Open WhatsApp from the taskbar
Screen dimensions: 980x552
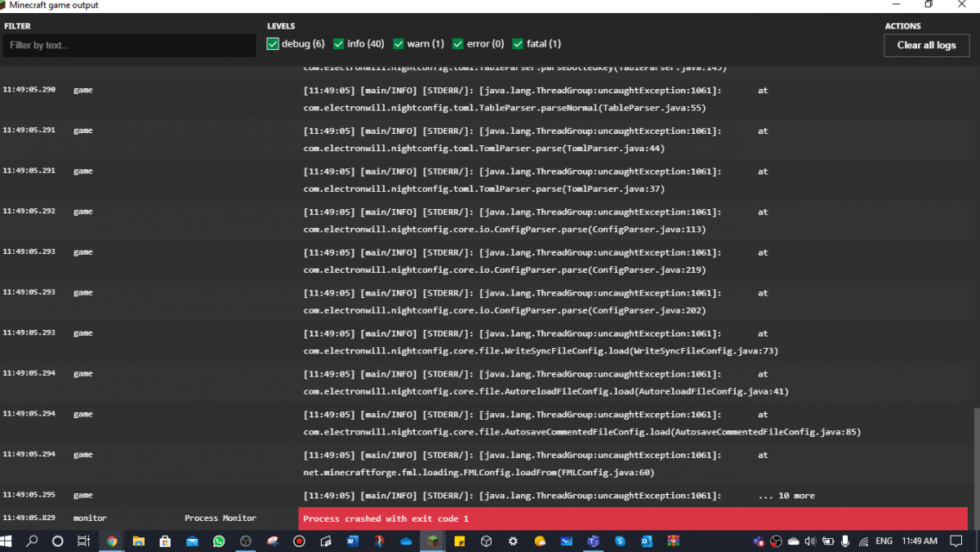[x=219, y=541]
